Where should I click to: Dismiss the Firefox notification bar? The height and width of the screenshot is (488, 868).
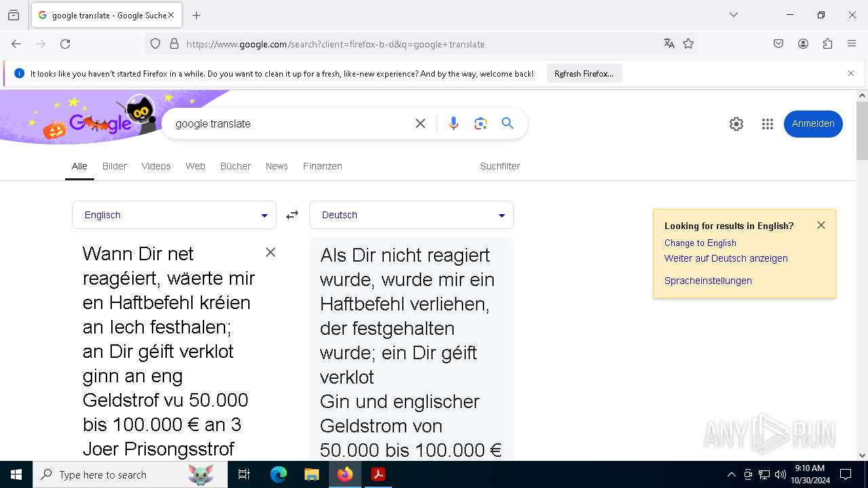coord(851,73)
